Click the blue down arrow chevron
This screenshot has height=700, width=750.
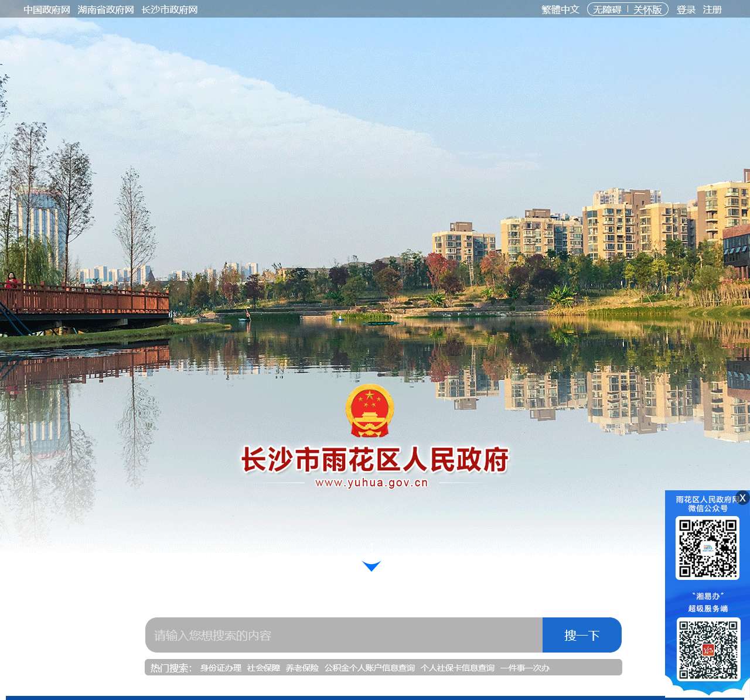(371, 566)
